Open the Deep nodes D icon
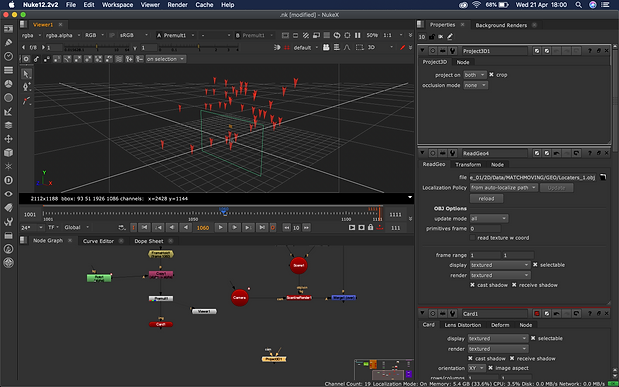This screenshot has width=619, height=387. (8, 180)
